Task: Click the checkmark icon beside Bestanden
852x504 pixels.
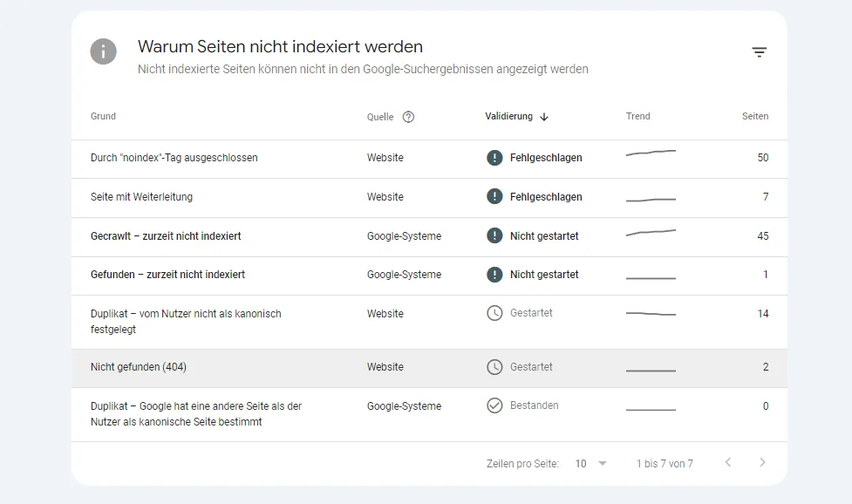Action: (494, 405)
